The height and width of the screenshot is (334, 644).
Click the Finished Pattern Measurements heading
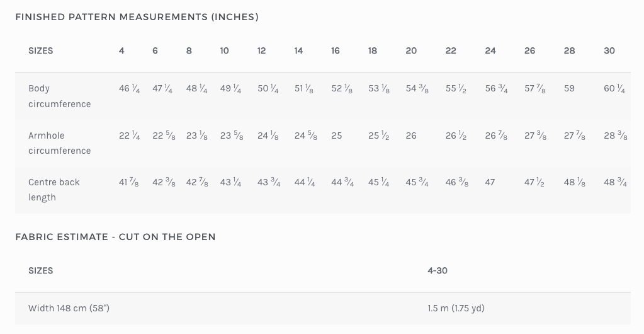tap(137, 17)
